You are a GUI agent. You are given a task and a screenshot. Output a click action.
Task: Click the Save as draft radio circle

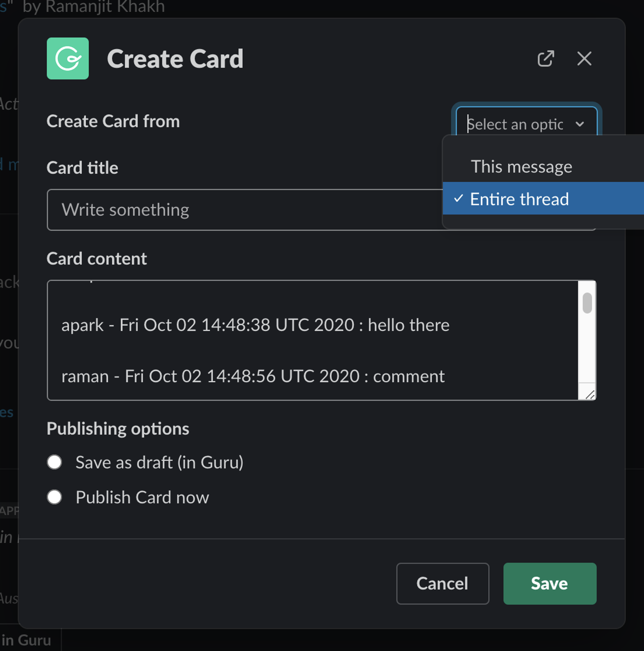pos(54,462)
